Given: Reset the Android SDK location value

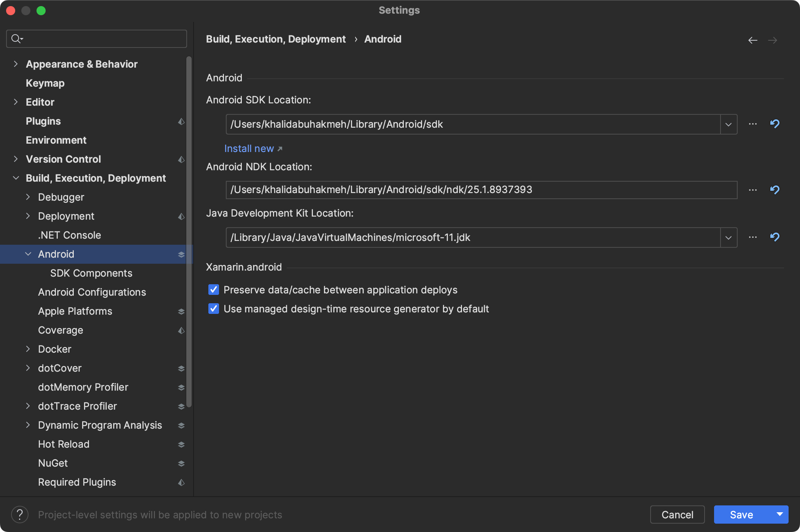Looking at the screenshot, I should [x=775, y=124].
